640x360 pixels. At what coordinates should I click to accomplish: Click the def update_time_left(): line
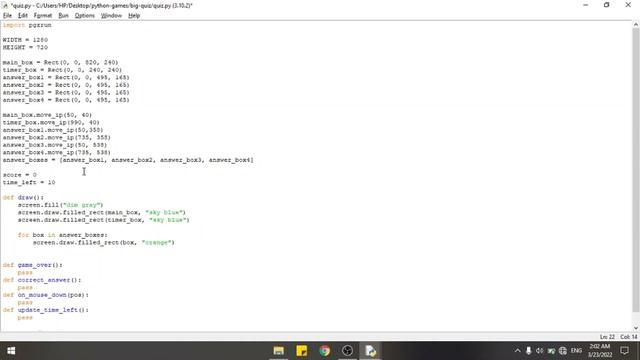[x=46, y=310]
